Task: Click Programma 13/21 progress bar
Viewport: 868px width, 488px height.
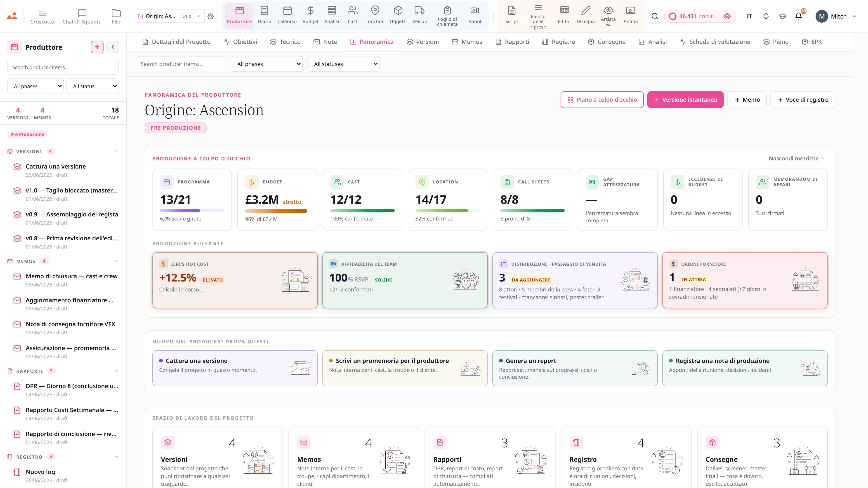Action: tap(192, 211)
